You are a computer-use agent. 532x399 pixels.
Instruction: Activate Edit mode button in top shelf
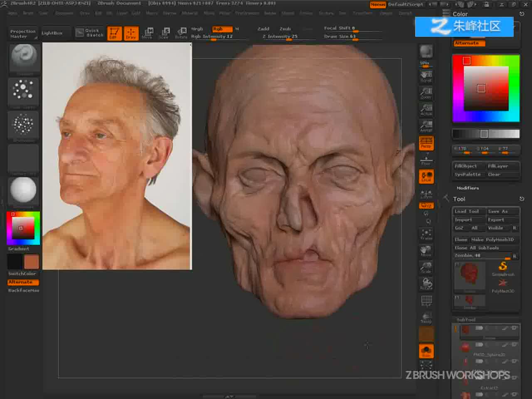[114, 33]
